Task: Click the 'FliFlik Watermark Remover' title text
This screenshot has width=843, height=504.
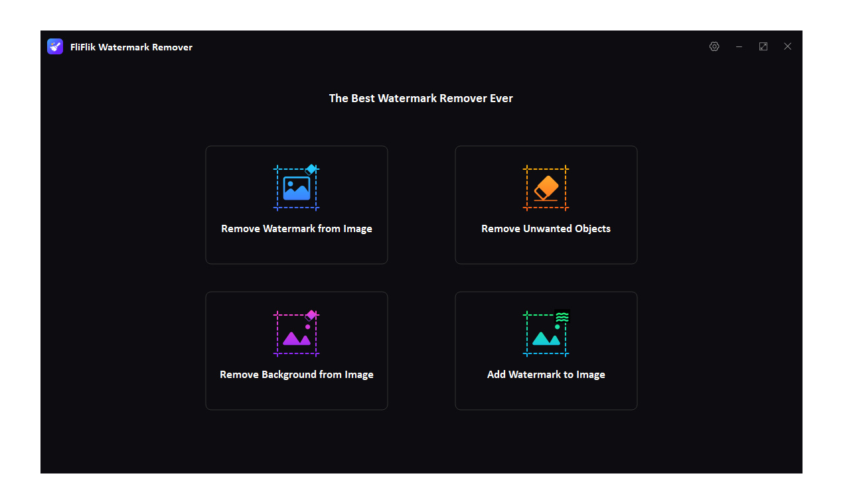Action: (x=131, y=47)
